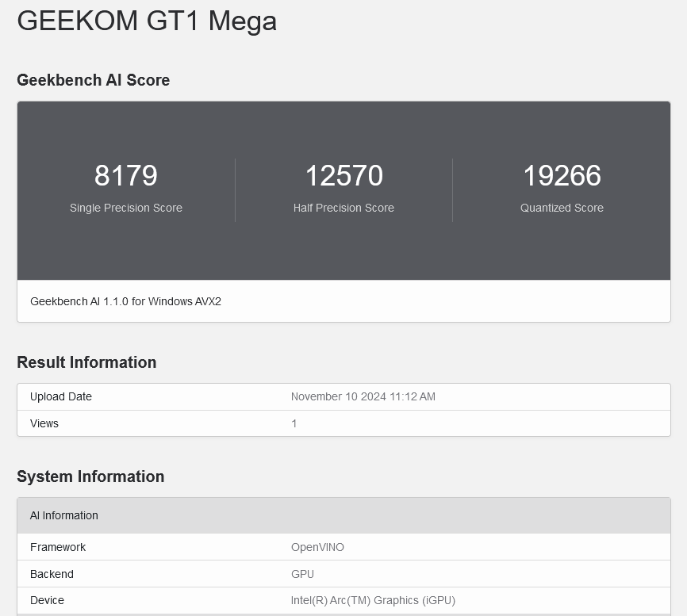
Task: Select the GPU backend value
Action: click(303, 574)
